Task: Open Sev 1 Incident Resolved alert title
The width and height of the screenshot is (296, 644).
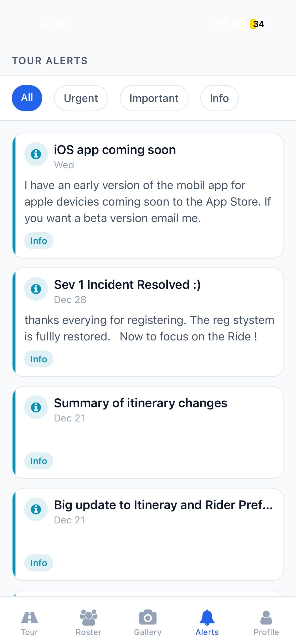Action: (127, 285)
